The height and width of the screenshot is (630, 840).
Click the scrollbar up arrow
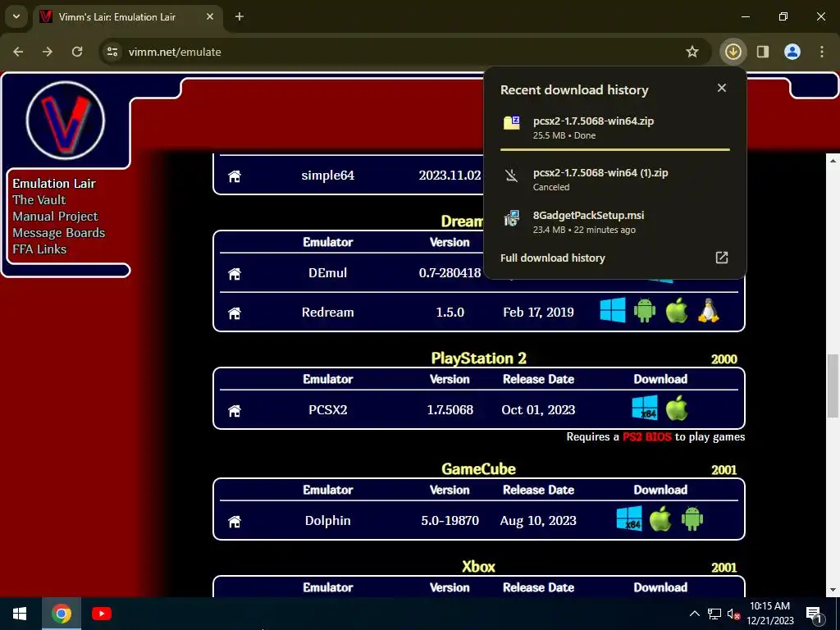(x=833, y=160)
